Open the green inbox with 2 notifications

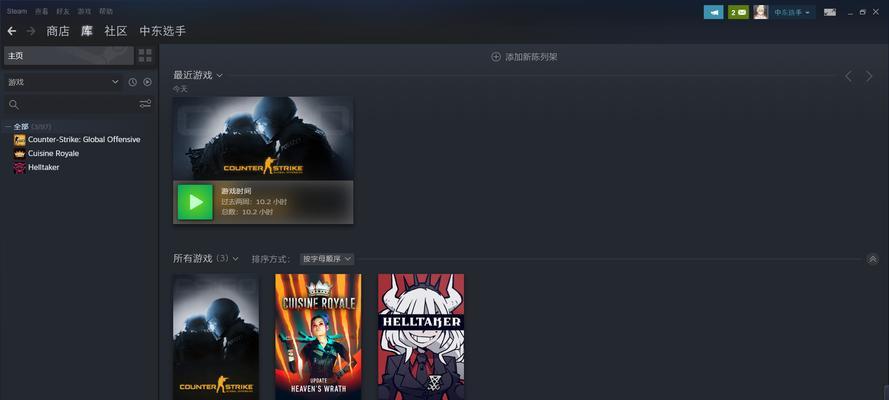738,12
